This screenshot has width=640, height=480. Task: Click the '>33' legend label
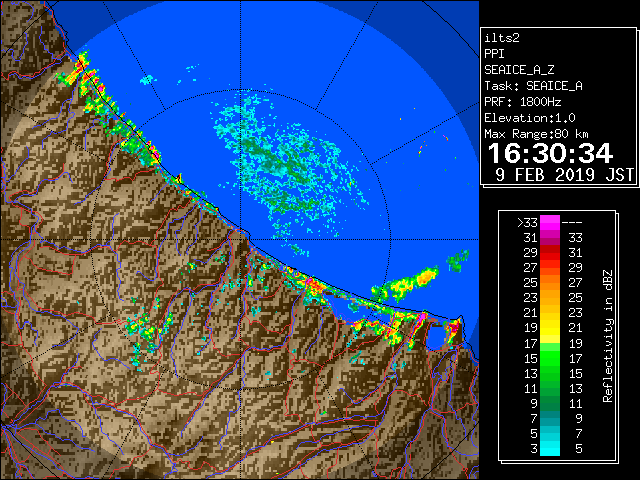pos(527,223)
